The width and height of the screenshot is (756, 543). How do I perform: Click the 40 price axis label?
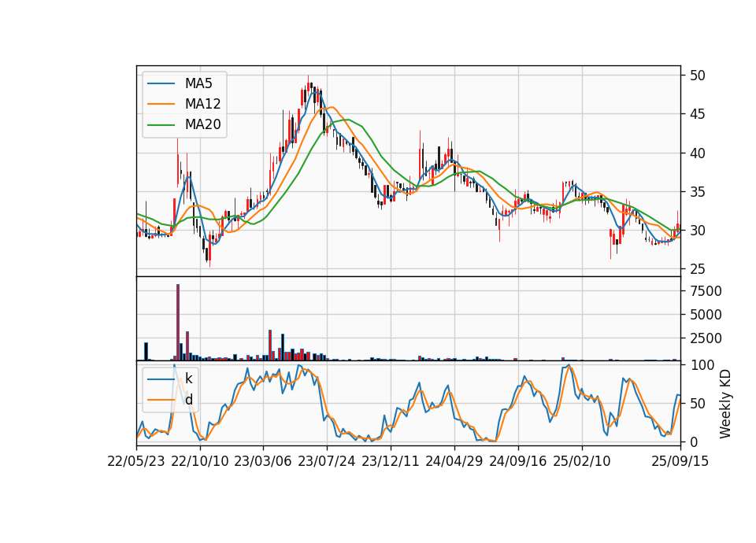pos(697,153)
